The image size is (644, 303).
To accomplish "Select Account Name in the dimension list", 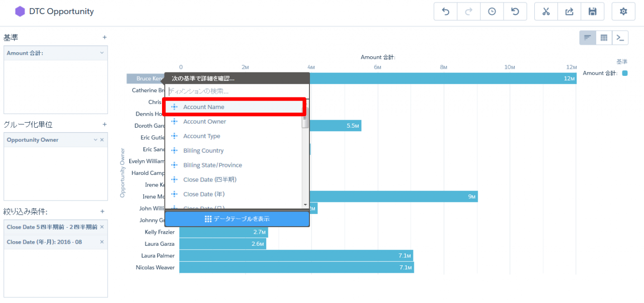I will [234, 107].
